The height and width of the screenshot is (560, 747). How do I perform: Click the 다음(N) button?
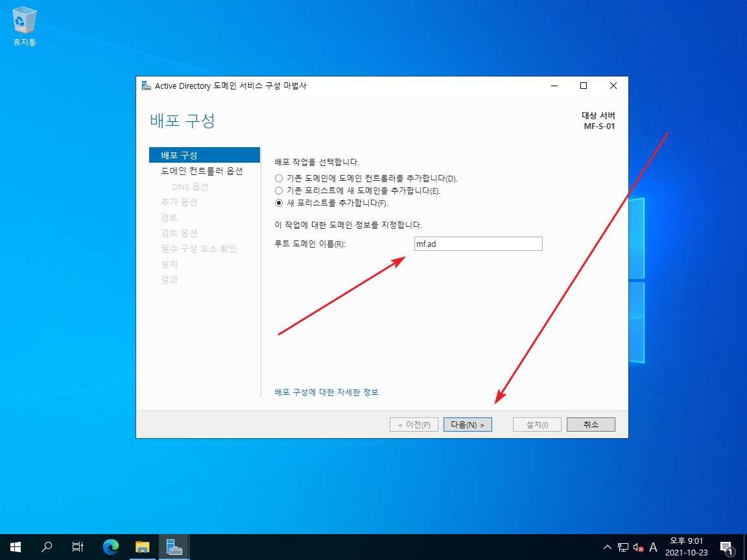click(x=468, y=425)
